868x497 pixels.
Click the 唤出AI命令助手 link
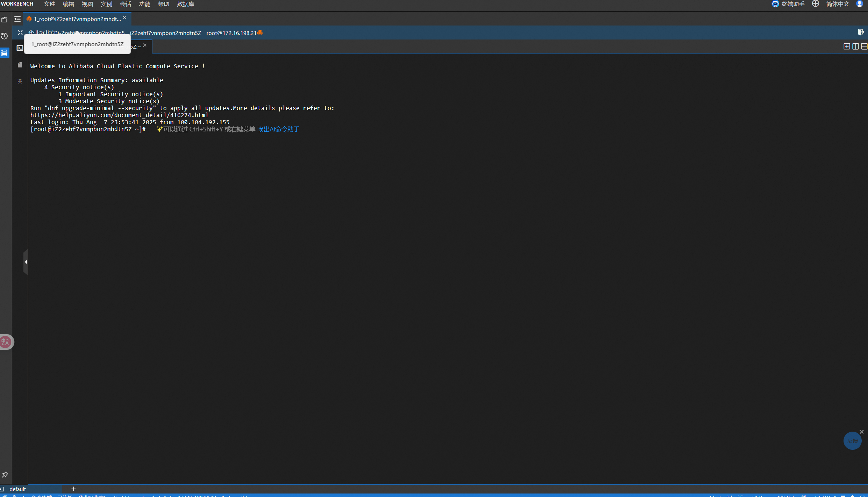[x=278, y=129]
